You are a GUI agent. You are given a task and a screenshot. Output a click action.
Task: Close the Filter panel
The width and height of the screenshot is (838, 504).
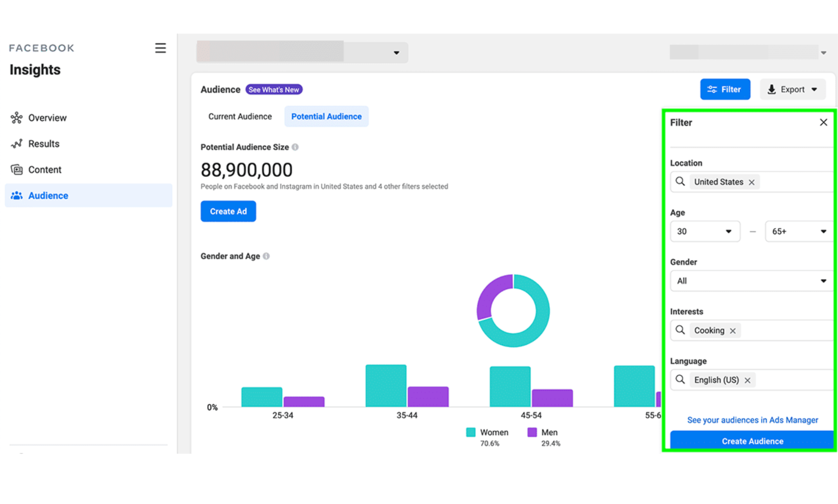click(823, 122)
